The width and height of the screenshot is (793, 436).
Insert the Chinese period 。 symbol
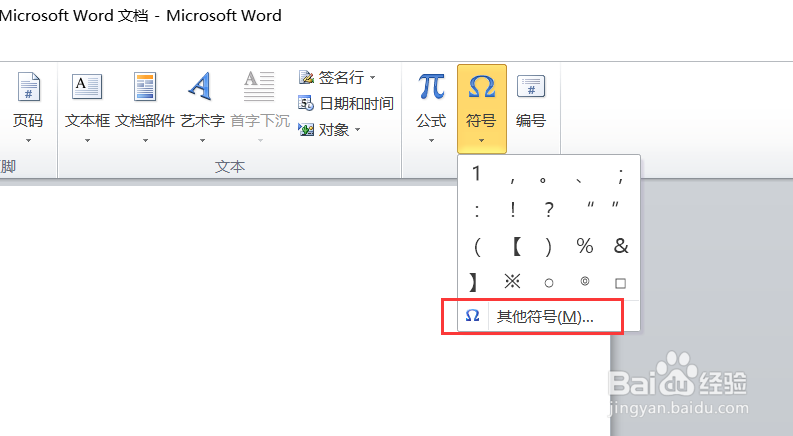pos(543,180)
